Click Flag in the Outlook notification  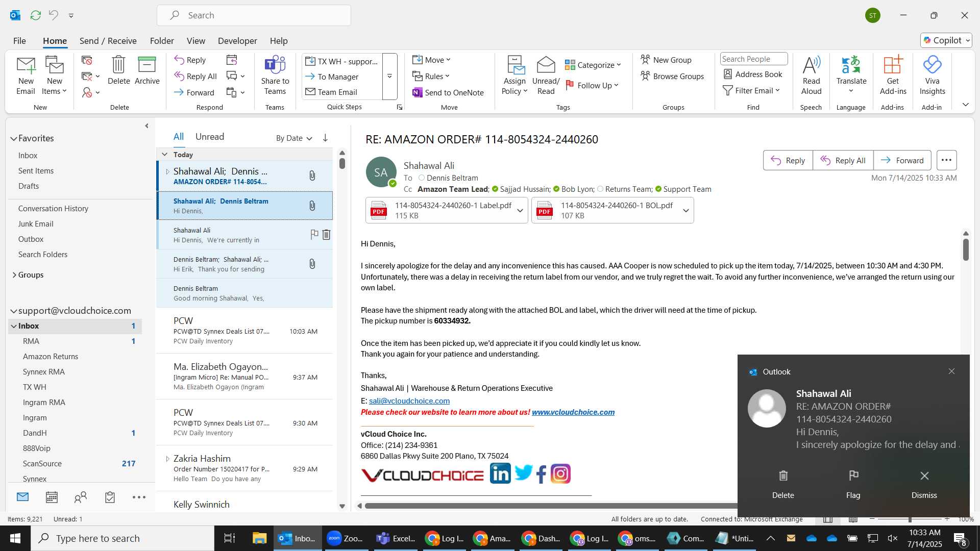tap(853, 485)
